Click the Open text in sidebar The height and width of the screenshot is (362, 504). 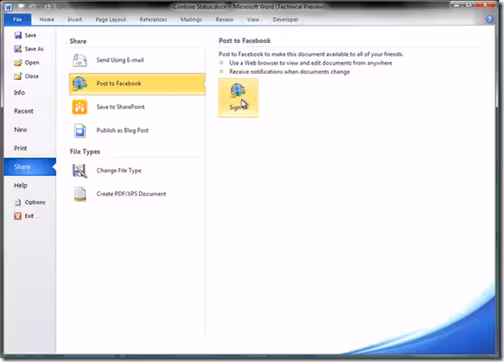pos(32,63)
